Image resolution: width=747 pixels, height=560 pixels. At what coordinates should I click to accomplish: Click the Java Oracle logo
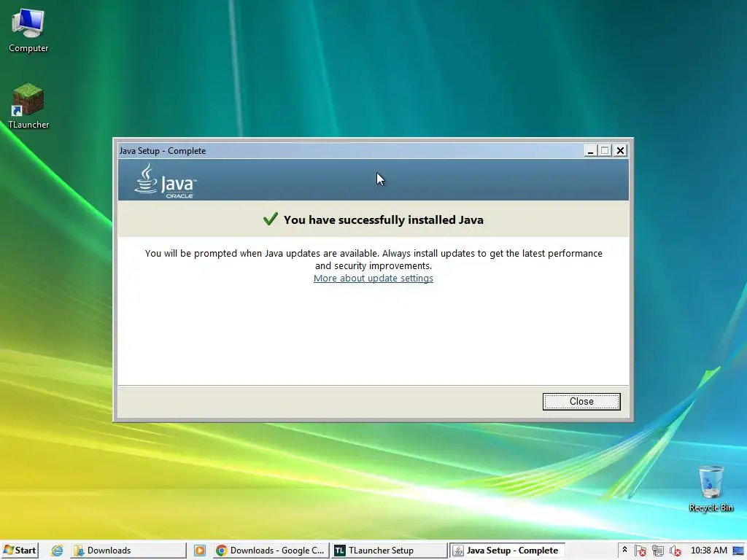pyautogui.click(x=166, y=181)
